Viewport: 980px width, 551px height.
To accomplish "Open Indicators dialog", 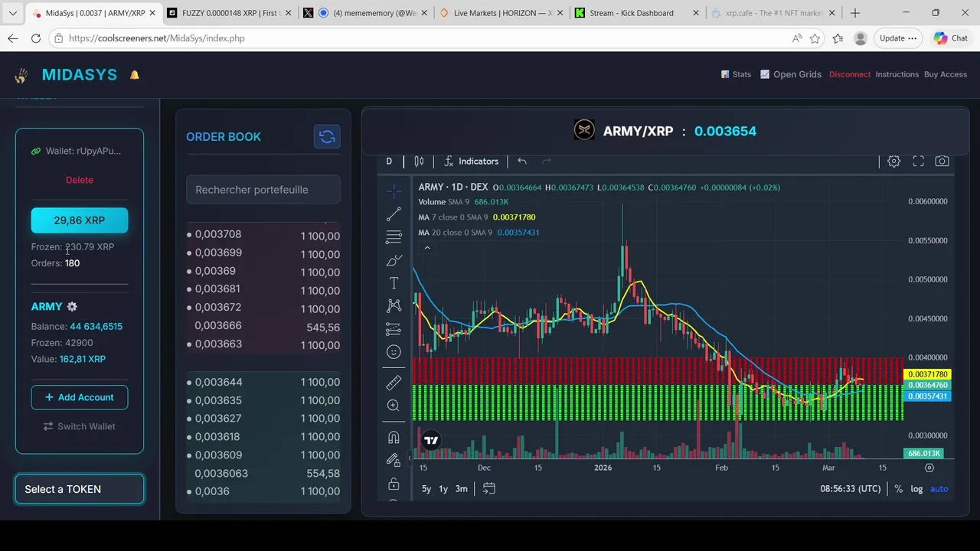I will click(x=471, y=161).
